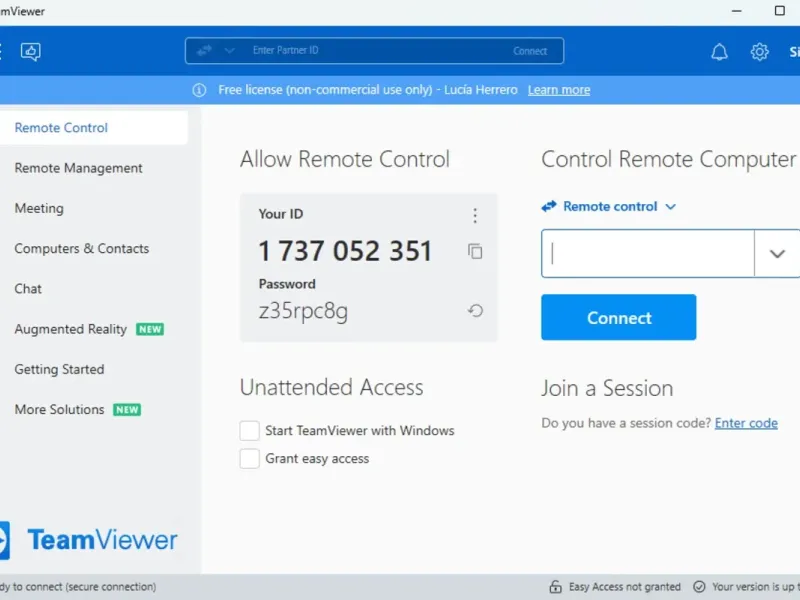Click the lock icon in status bar
Screen dimensions: 800x600
pyautogui.click(x=555, y=587)
